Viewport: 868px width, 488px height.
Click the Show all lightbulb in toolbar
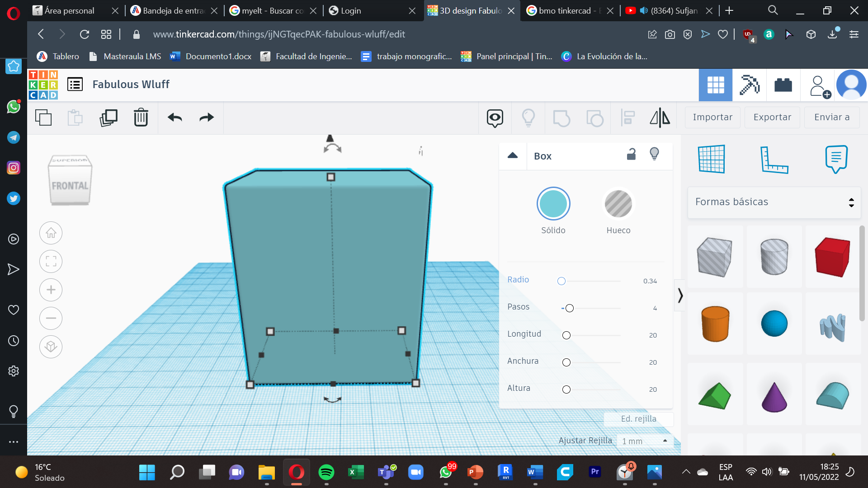pos(528,117)
